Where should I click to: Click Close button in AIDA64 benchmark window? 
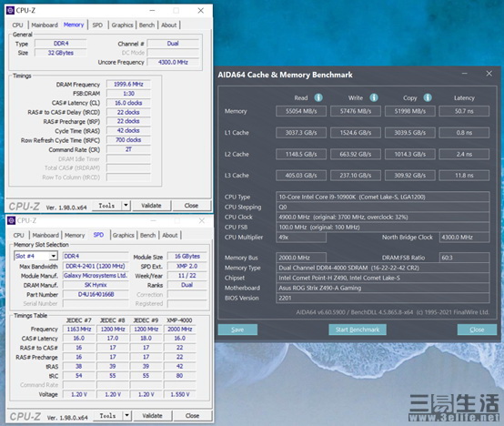477,330
